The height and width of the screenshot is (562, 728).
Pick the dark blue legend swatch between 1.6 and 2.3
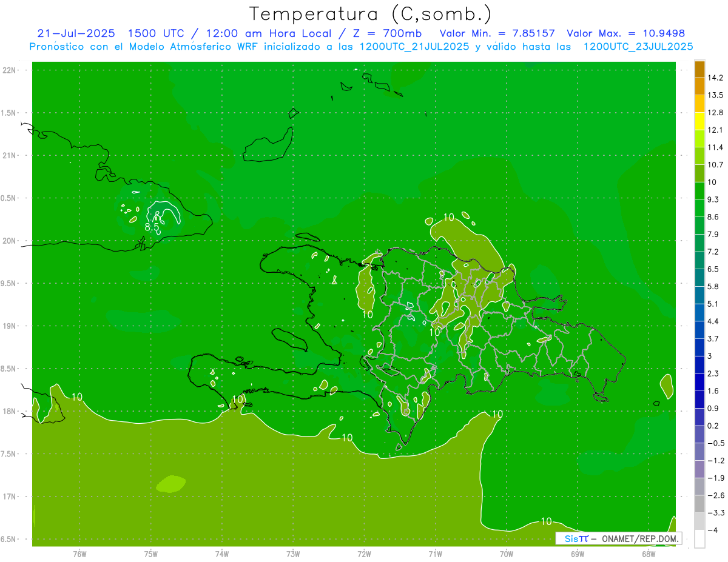(x=699, y=382)
